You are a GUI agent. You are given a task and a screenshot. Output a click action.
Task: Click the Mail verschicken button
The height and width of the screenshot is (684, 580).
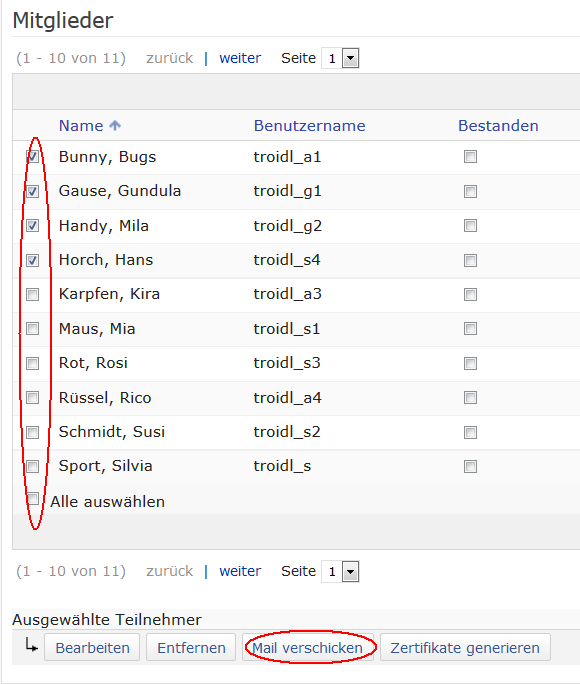pyautogui.click(x=308, y=648)
